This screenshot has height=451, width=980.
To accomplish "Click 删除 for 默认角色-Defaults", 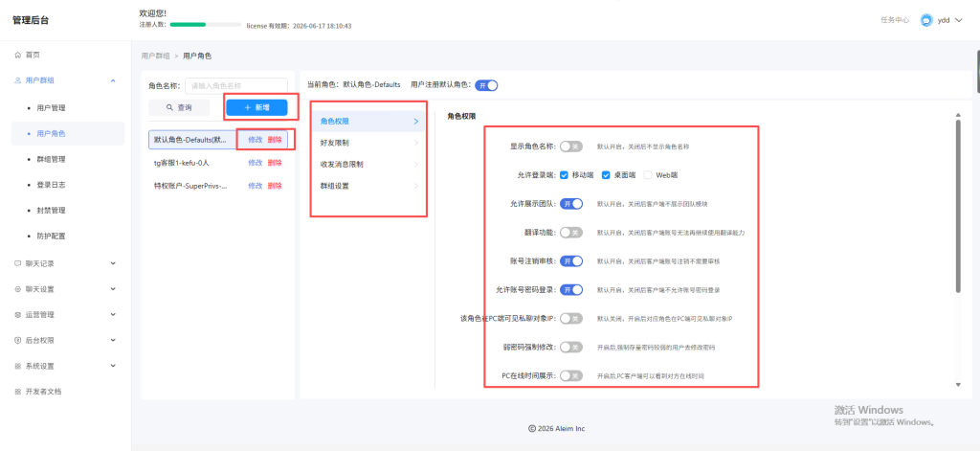I will [x=275, y=140].
